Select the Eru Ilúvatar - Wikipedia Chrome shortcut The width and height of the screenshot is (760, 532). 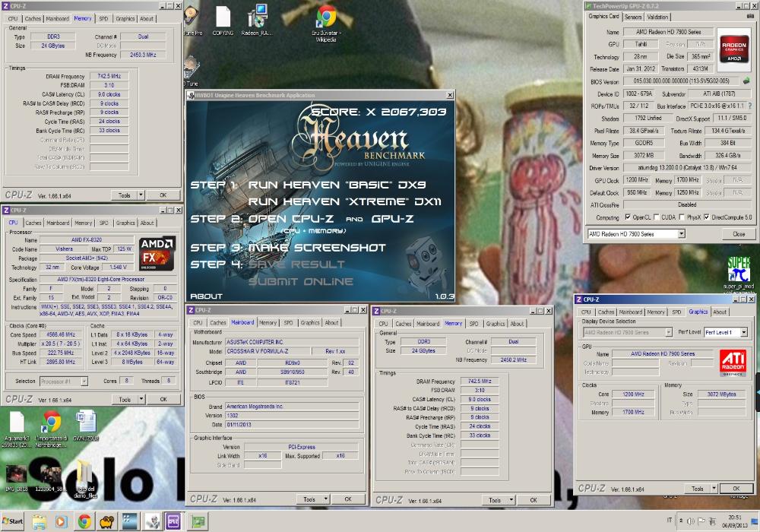[x=326, y=24]
